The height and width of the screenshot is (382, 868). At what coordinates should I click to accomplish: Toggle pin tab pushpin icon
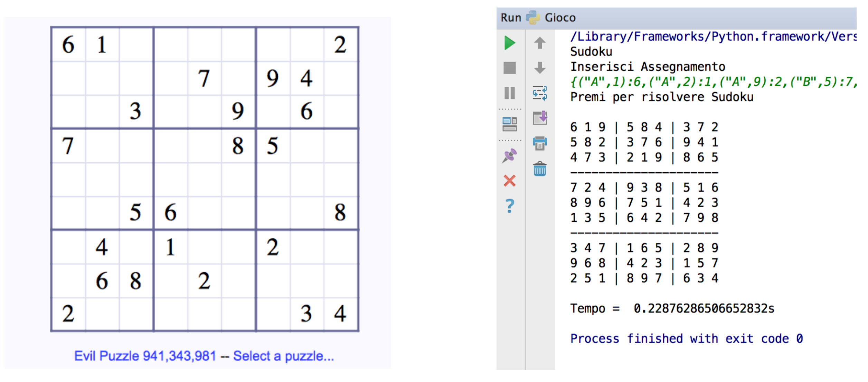(x=510, y=156)
